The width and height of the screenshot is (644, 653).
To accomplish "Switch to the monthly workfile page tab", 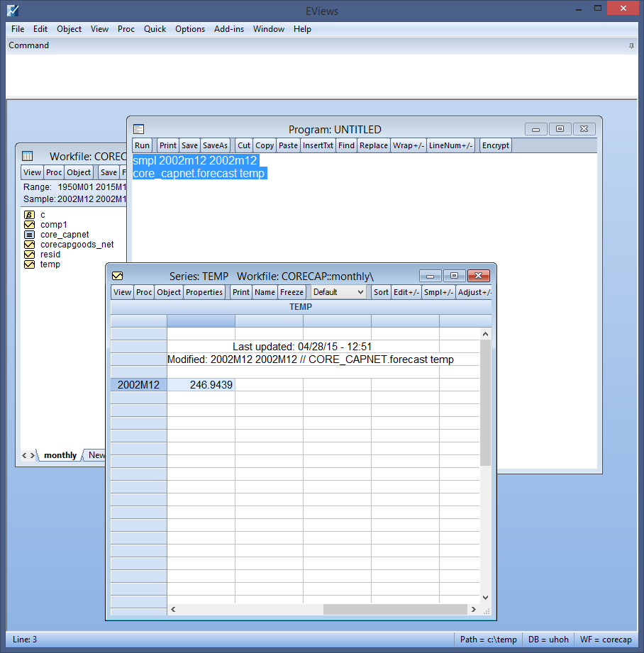I will tap(60, 455).
